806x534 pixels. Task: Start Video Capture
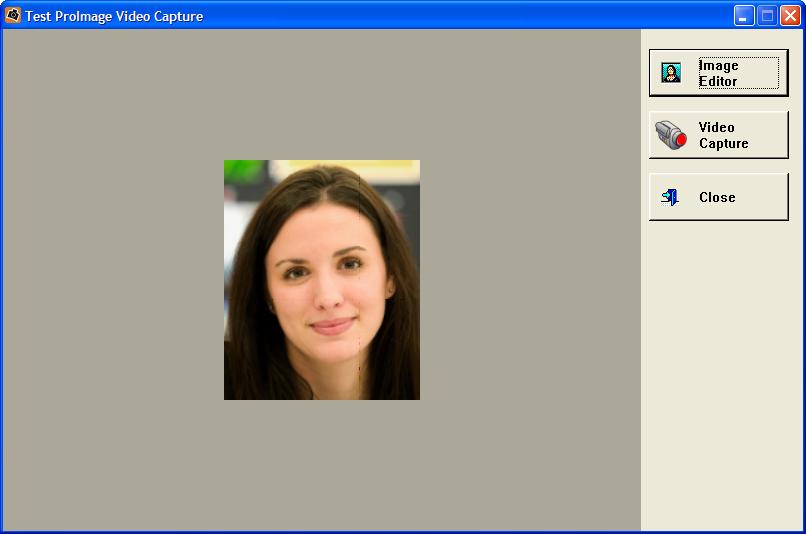pyautogui.click(x=718, y=135)
